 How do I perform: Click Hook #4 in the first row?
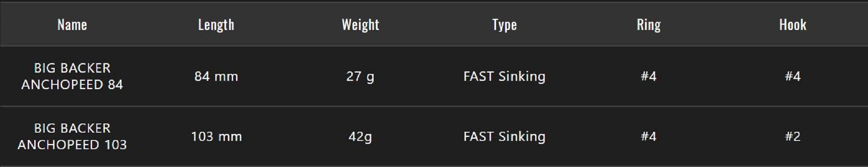coord(792,77)
